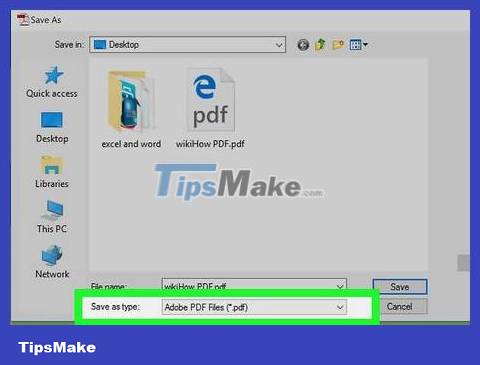Go up one folder level
The width and height of the screenshot is (480, 365).
[x=320, y=45]
